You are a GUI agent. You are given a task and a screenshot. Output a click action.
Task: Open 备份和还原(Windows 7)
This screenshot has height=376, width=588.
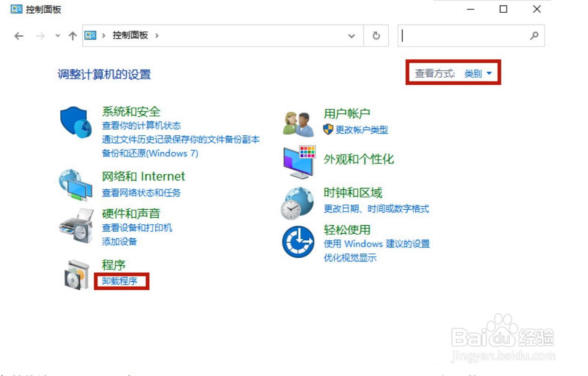click(149, 153)
